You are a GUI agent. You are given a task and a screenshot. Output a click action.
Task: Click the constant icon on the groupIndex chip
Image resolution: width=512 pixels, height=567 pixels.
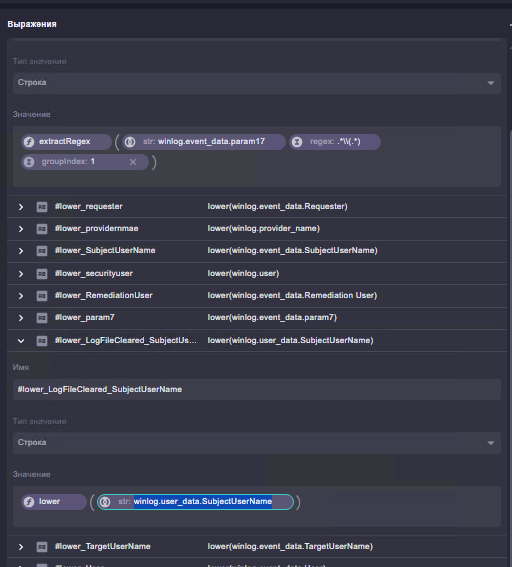[29, 162]
